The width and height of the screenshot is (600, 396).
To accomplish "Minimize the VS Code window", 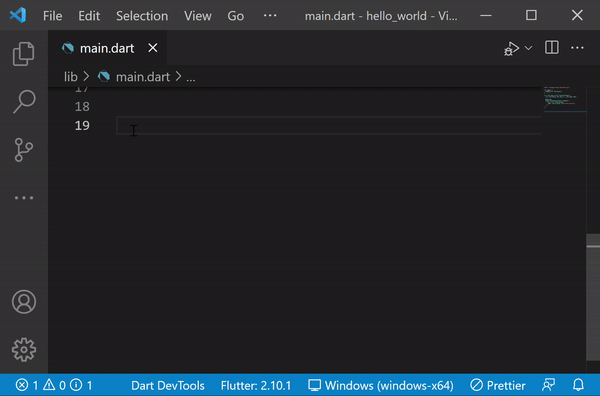I will pyautogui.click(x=486, y=15).
